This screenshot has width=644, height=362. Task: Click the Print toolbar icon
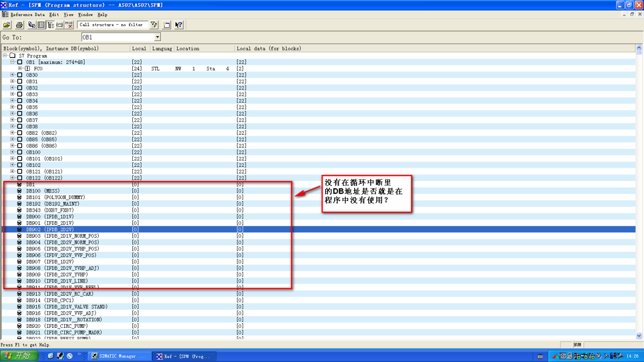(x=19, y=25)
